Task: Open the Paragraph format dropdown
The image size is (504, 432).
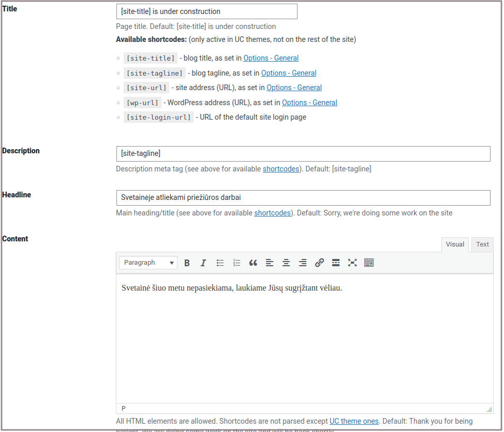Action: tap(148, 263)
